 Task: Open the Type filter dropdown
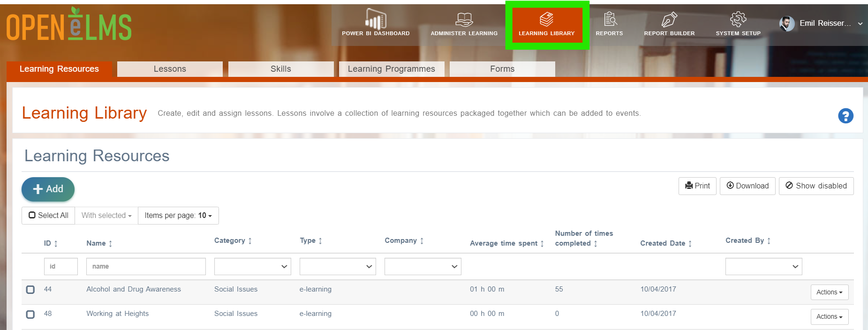(x=338, y=267)
